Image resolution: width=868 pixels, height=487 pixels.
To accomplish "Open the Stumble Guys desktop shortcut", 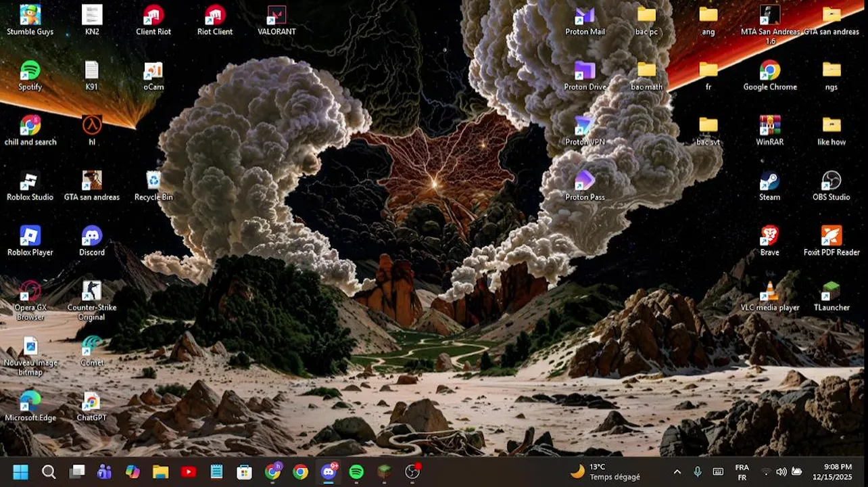I will [x=30, y=20].
